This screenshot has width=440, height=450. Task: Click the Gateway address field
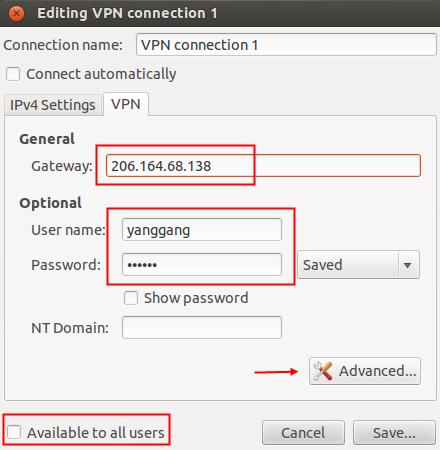[263, 166]
